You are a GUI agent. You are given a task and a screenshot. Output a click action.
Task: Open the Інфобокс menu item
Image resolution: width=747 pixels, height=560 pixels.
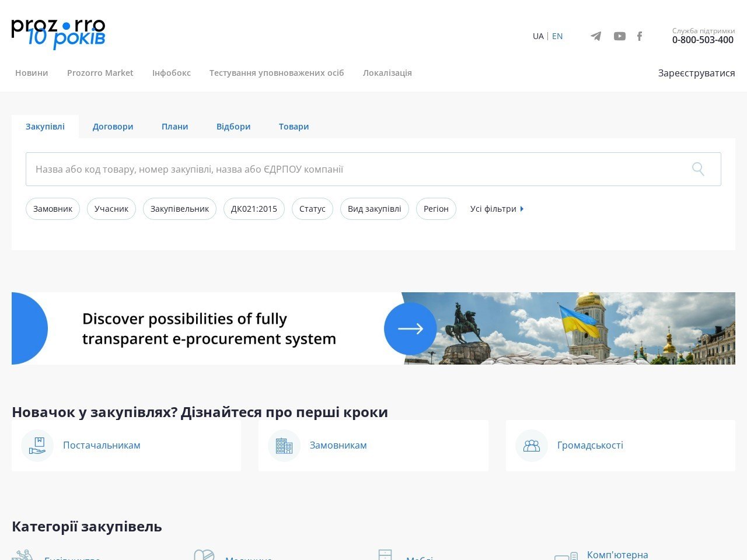172,73
